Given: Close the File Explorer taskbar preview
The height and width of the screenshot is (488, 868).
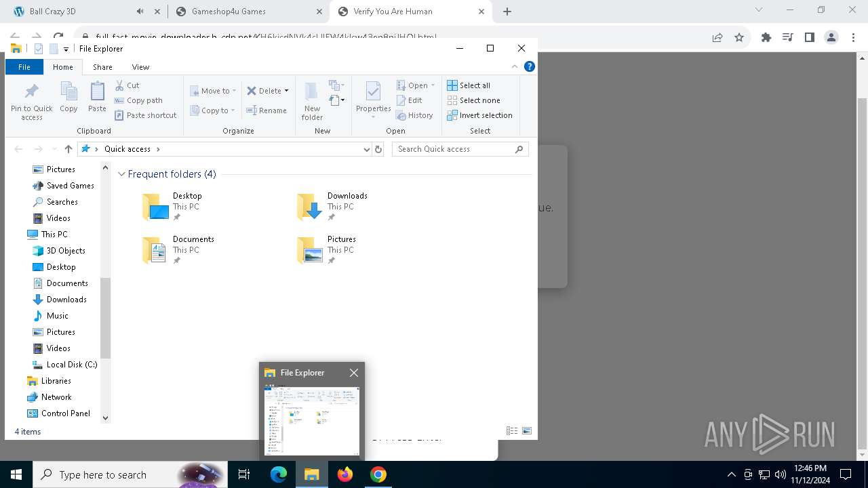Looking at the screenshot, I should pos(354,373).
